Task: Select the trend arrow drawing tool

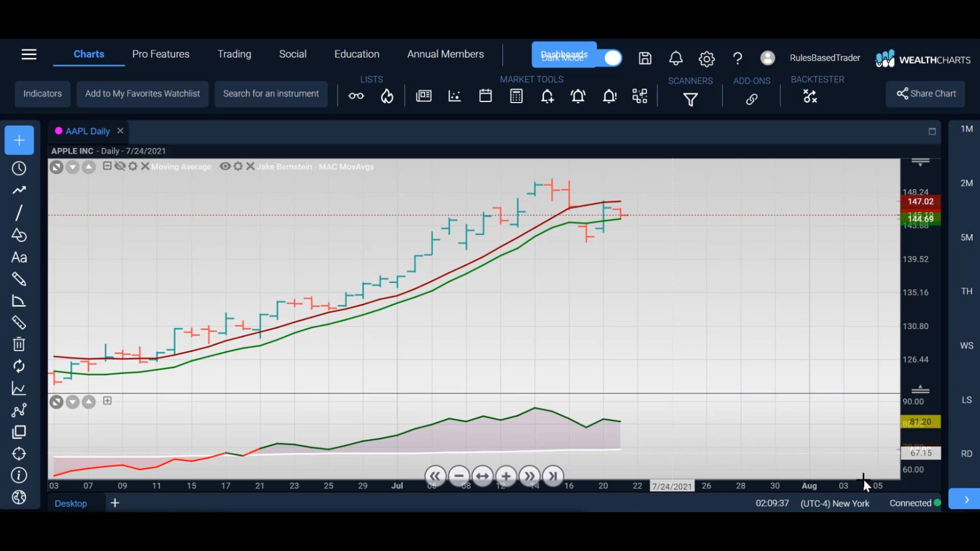Action: click(x=19, y=190)
